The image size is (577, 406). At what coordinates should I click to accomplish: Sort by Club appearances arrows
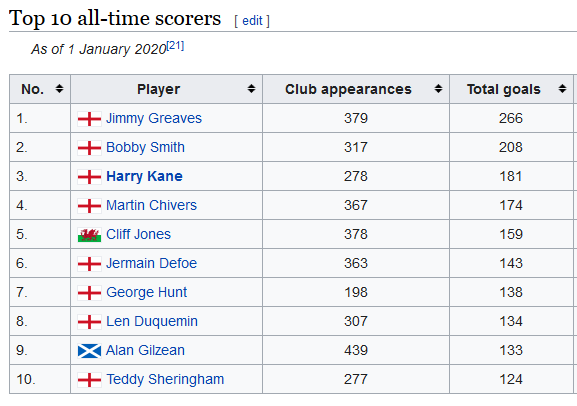pyautogui.click(x=438, y=89)
